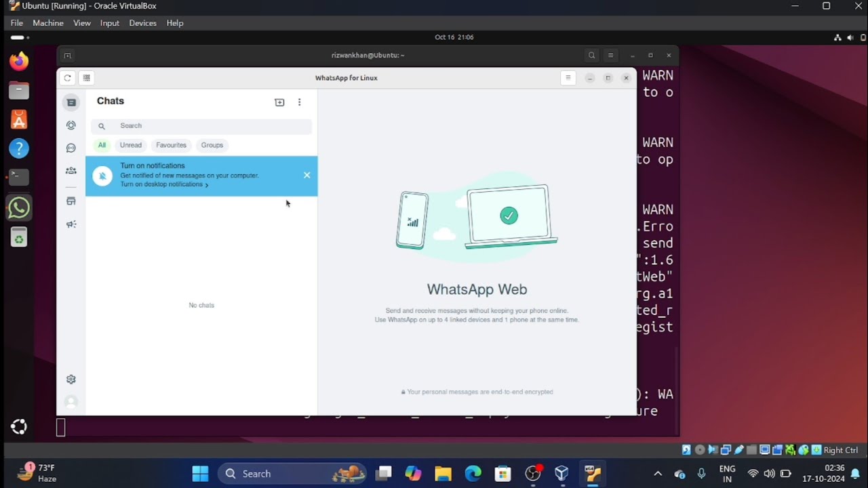This screenshot has width=868, height=488.
Task: Open the Communities icon in WhatsApp sidebar
Action: coord(71,171)
